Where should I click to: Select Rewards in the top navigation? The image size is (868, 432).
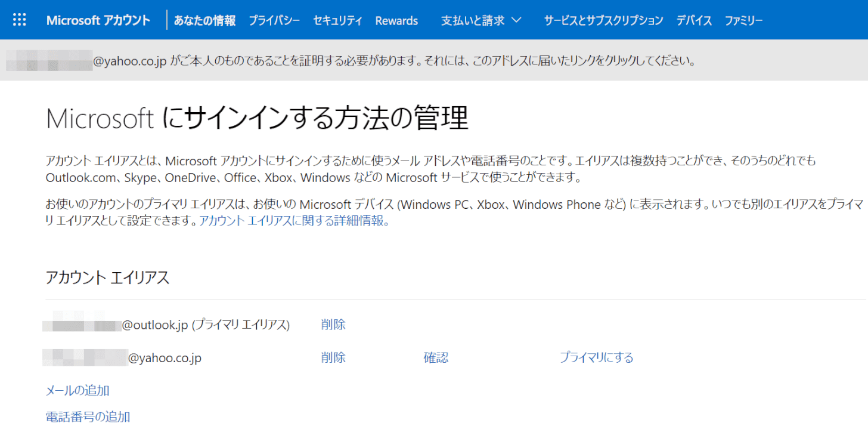[x=396, y=20]
